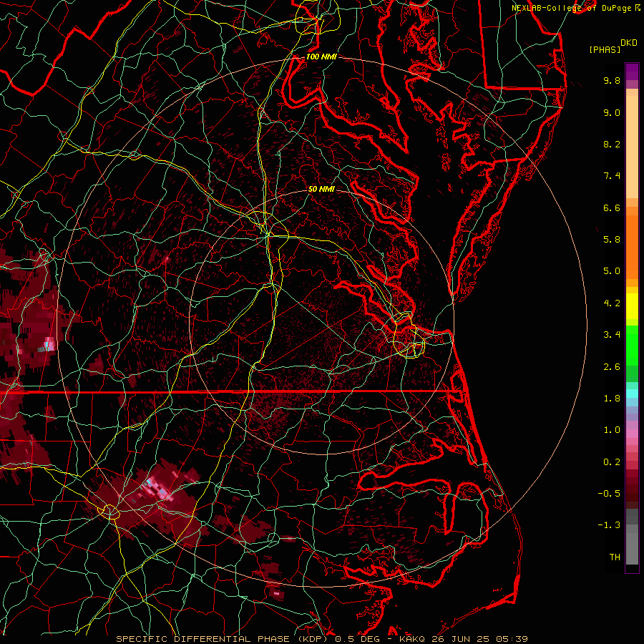Screen dimensions: 644x644
Task: Click the purple segment atop the color bar
Action: point(632,72)
